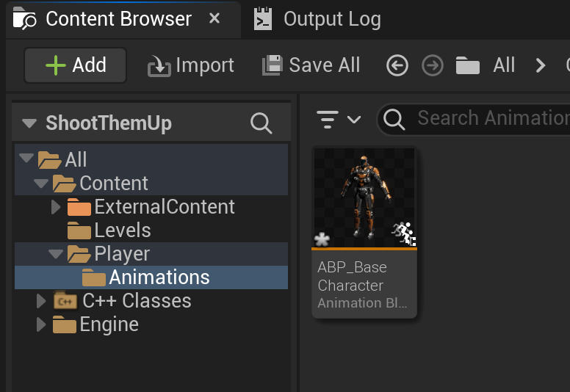
Task: Click the Content Browser tab icon
Action: [24, 18]
